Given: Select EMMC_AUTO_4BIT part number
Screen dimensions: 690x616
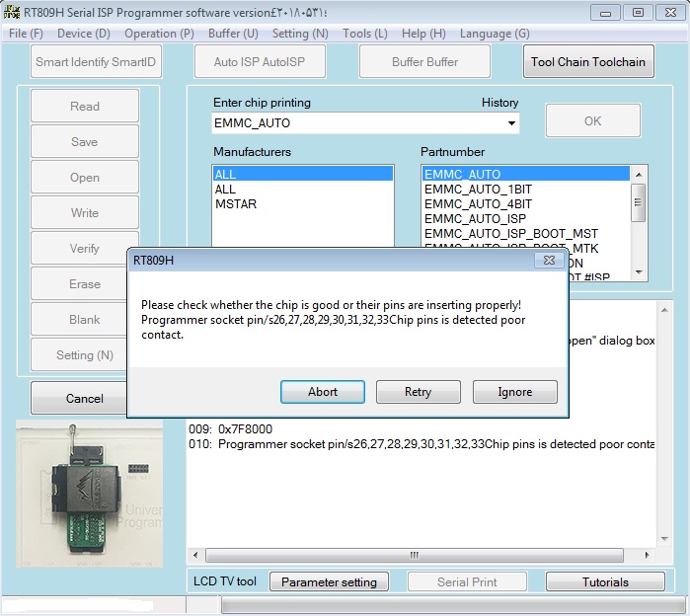Looking at the screenshot, I should click(x=526, y=204).
